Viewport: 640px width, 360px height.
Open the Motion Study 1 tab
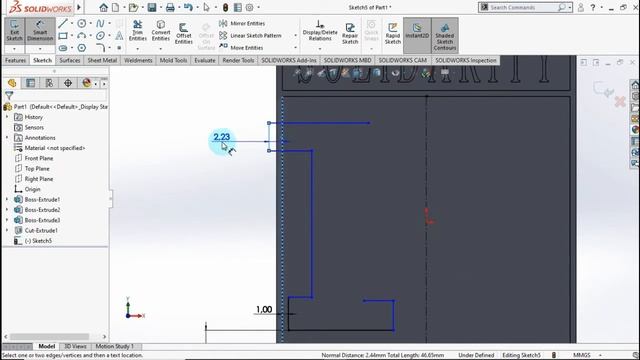tap(115, 346)
